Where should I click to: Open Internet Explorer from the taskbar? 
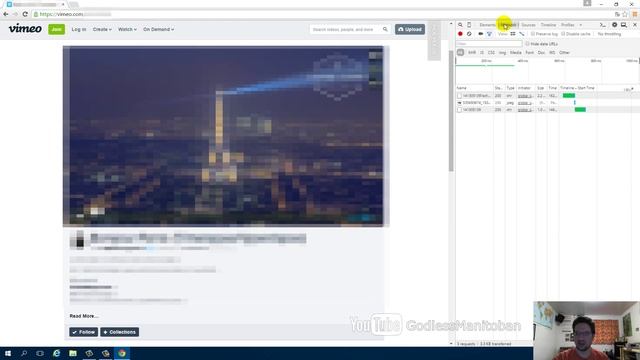pos(56,353)
